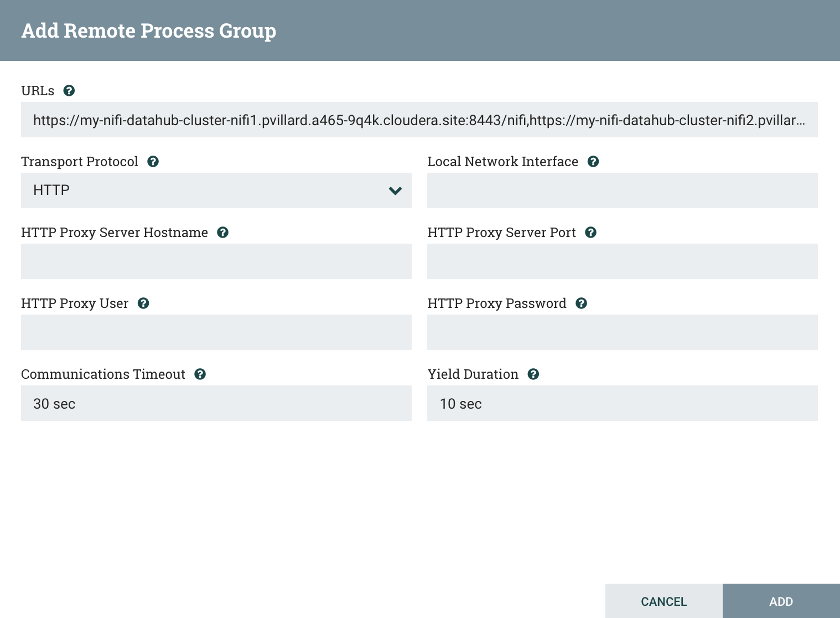This screenshot has height=618, width=840.
Task: Open the HTTP protocol selector chevron
Action: coord(395,190)
